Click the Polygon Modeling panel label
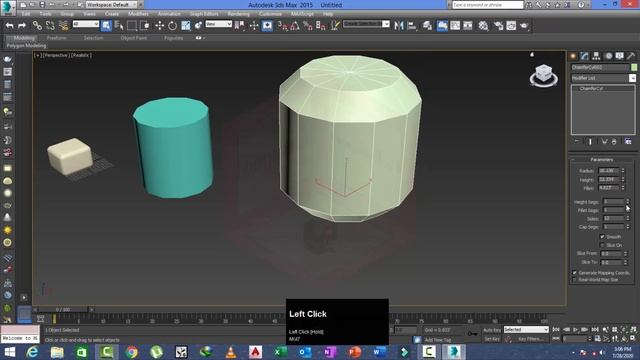The height and width of the screenshot is (360, 640). click(27, 46)
